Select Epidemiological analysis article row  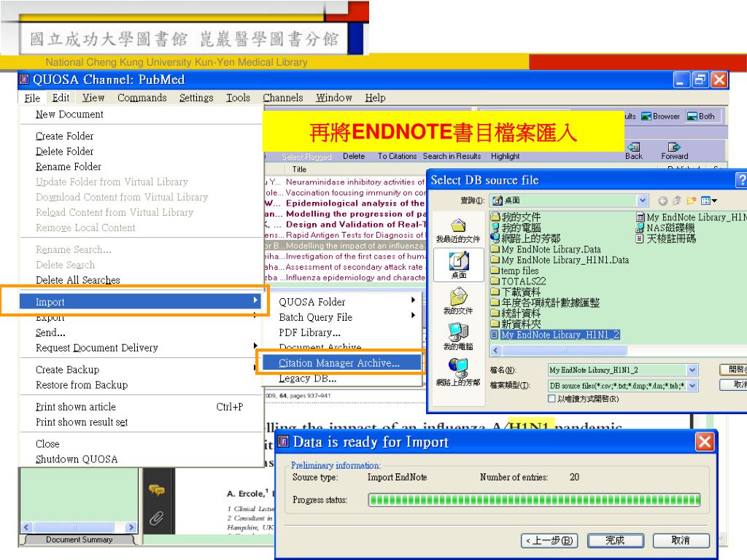coord(345,203)
